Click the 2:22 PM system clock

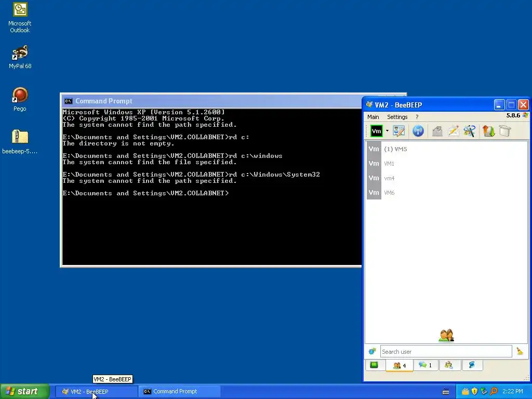pos(513,392)
